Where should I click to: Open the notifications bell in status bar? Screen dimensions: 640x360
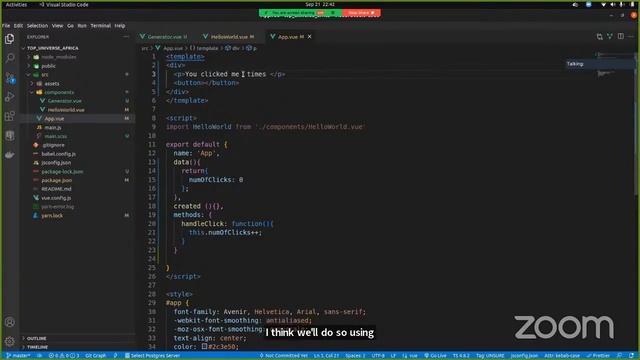(x=631, y=356)
